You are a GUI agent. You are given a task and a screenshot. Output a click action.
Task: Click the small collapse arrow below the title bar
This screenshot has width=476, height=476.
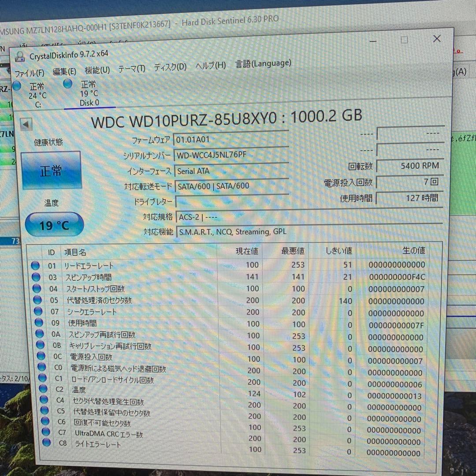26,124
